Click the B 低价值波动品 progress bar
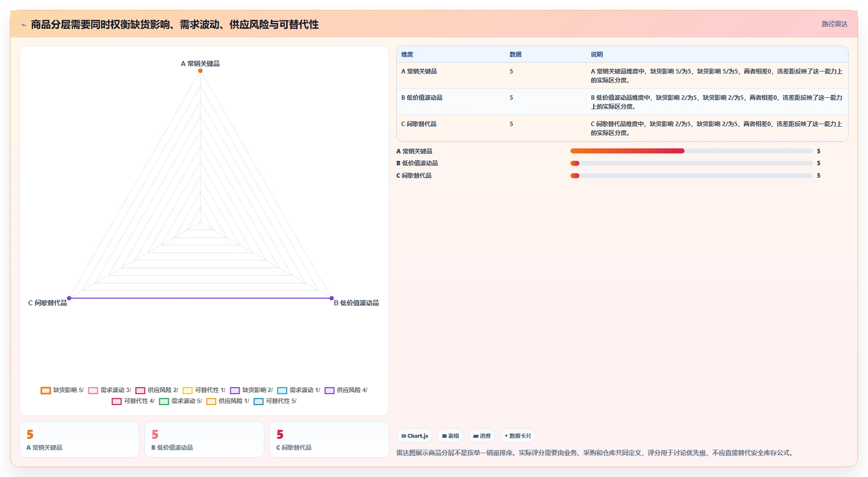868x477 pixels. [x=691, y=163]
